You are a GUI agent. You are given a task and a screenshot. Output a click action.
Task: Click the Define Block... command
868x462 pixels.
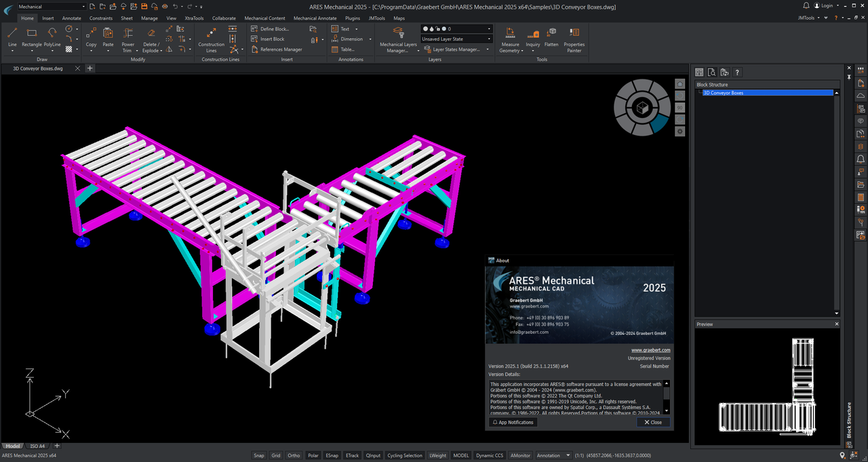coord(270,29)
